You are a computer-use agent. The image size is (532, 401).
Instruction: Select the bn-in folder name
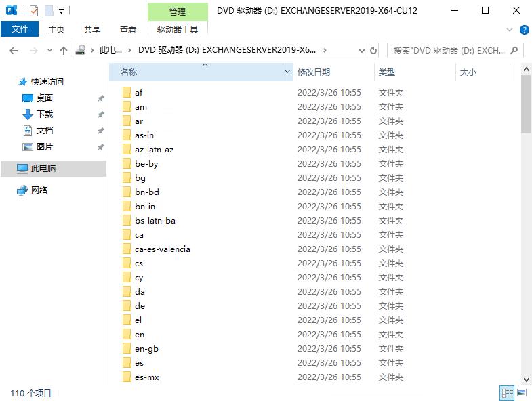coord(145,207)
